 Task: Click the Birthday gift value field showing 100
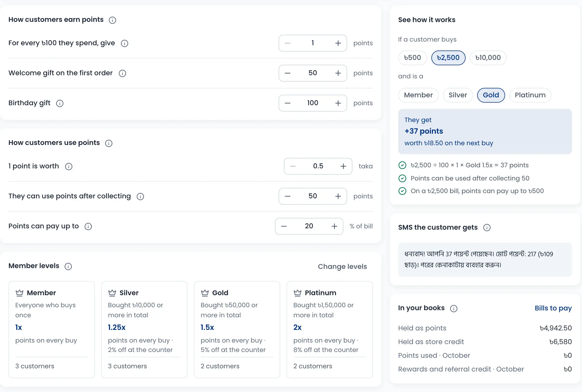pos(313,103)
